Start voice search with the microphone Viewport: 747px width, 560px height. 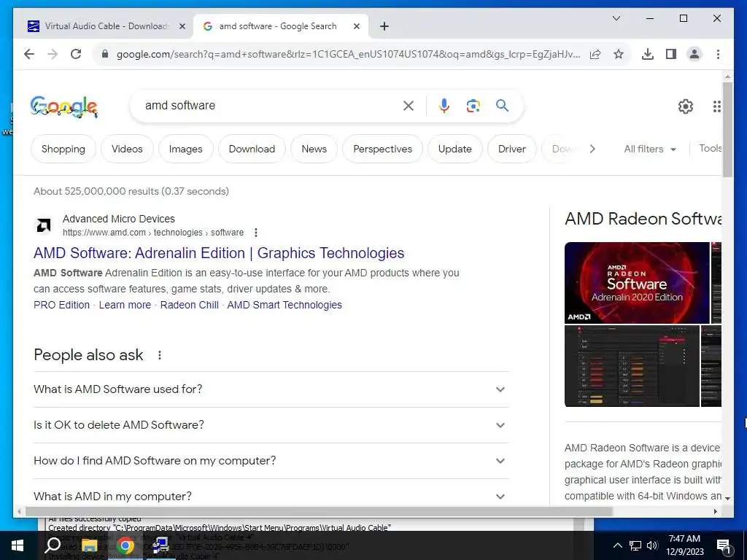click(444, 106)
